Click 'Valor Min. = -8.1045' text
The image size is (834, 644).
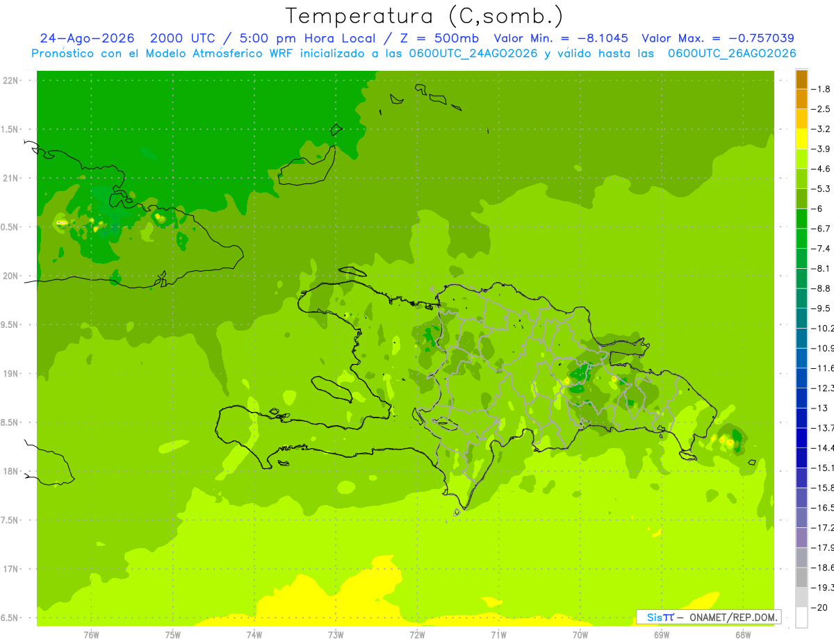(x=560, y=38)
